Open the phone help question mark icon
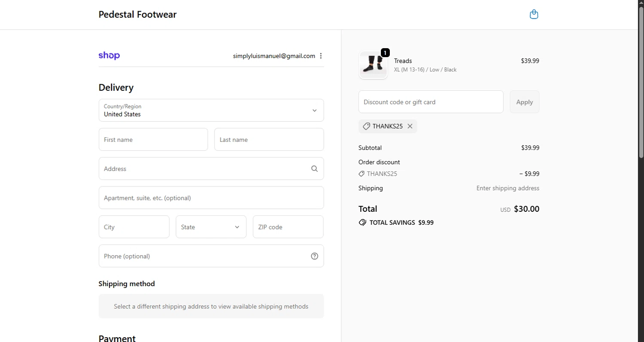Screen dimensions: 644x342 314,256
